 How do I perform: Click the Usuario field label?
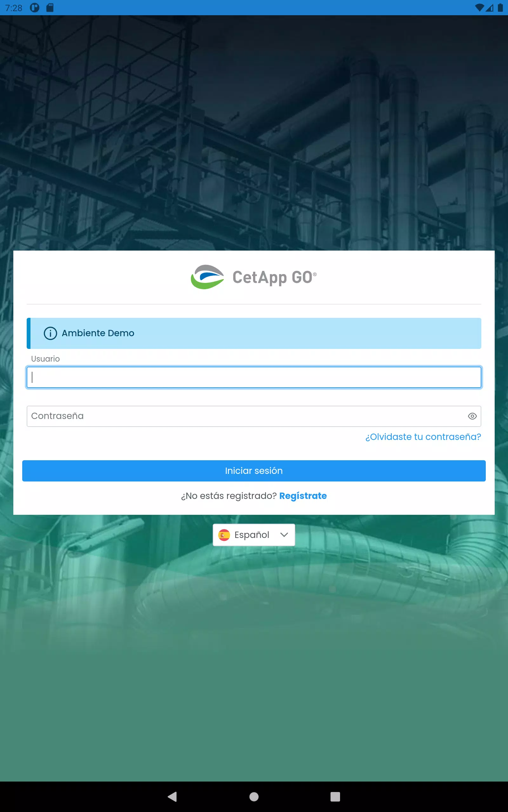click(45, 359)
